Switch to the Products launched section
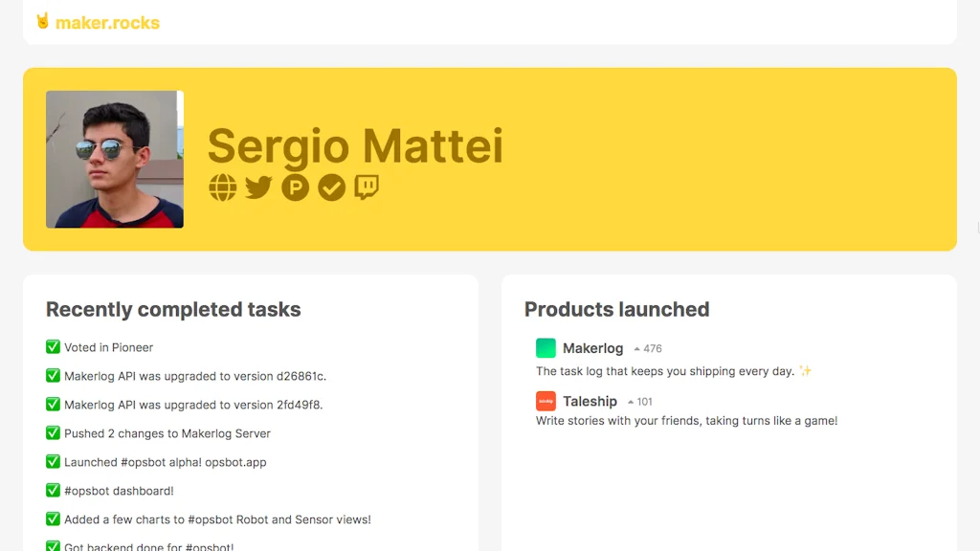Image resolution: width=980 pixels, height=551 pixels. tap(616, 309)
